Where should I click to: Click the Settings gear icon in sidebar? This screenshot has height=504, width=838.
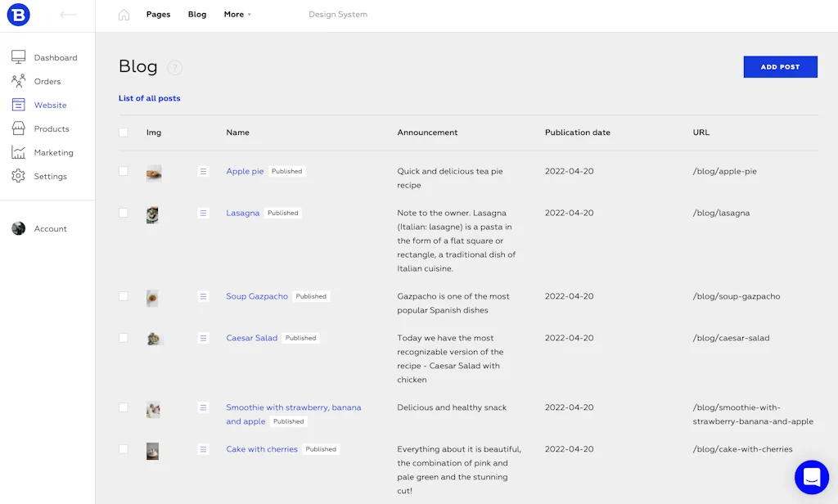pyautogui.click(x=19, y=176)
